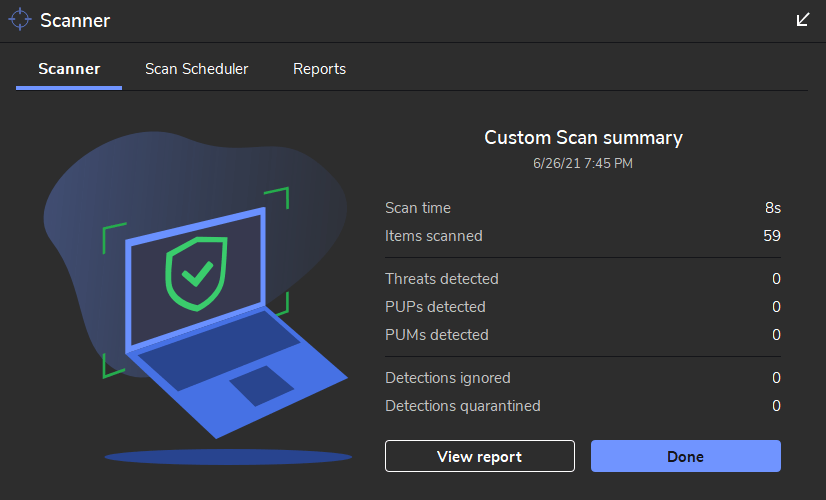Click the Threats detected label
Viewport: 826px width, 500px height.
(x=442, y=279)
